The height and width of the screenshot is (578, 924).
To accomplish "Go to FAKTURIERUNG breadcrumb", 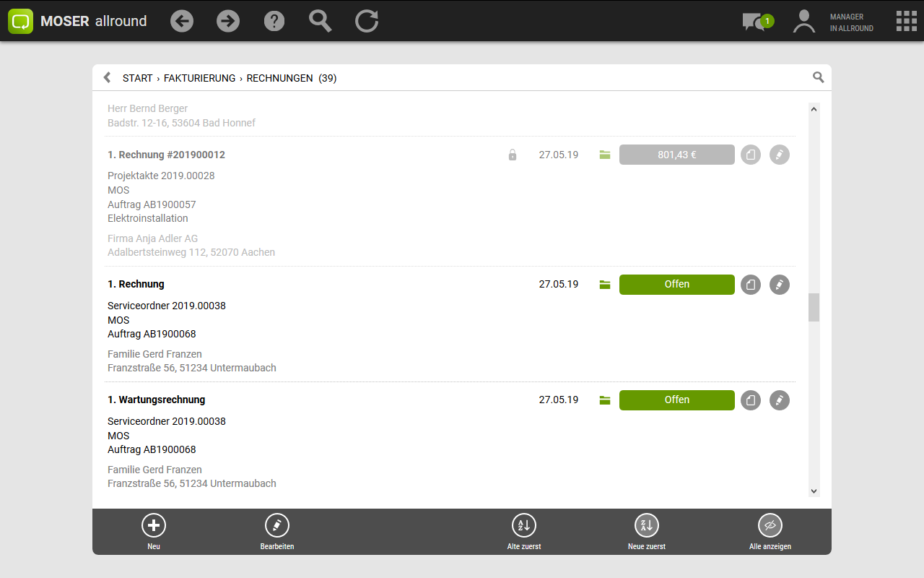I will [x=200, y=78].
